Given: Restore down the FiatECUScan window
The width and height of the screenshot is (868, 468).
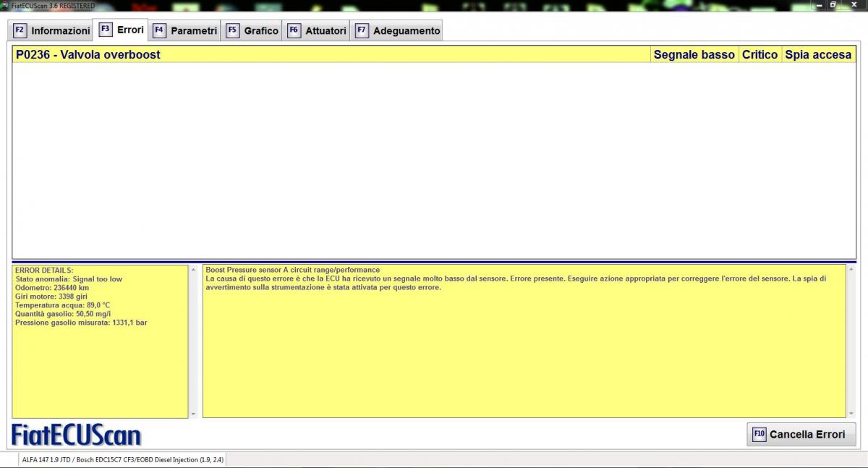Looking at the screenshot, I should pyautogui.click(x=833, y=5).
